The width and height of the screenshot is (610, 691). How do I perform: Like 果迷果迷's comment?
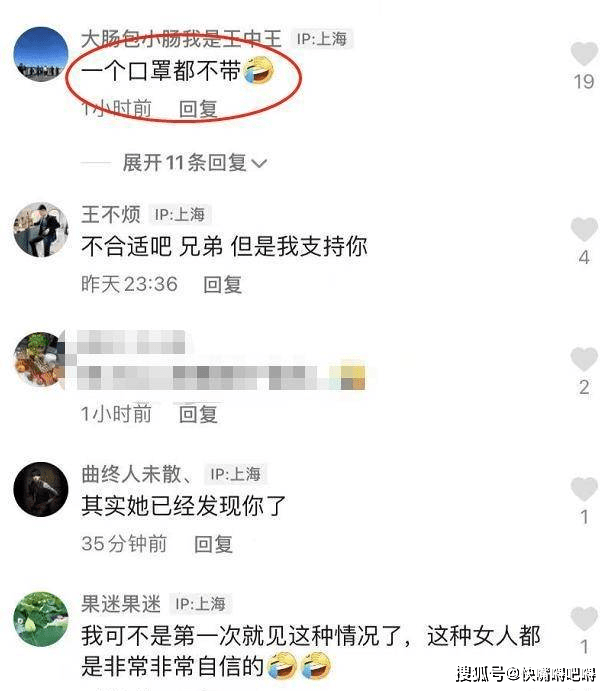click(584, 618)
